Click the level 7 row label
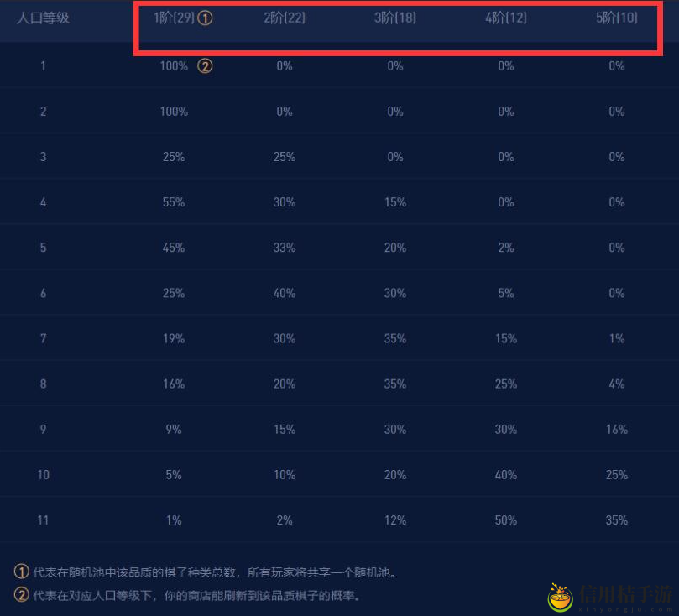The height and width of the screenshot is (616, 679). (x=43, y=338)
